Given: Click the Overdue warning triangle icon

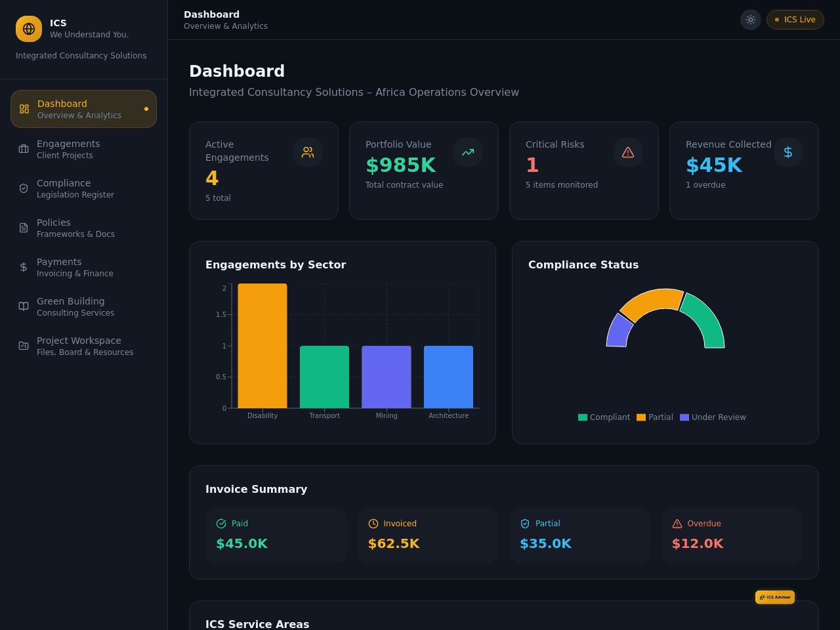Looking at the screenshot, I should [677, 524].
